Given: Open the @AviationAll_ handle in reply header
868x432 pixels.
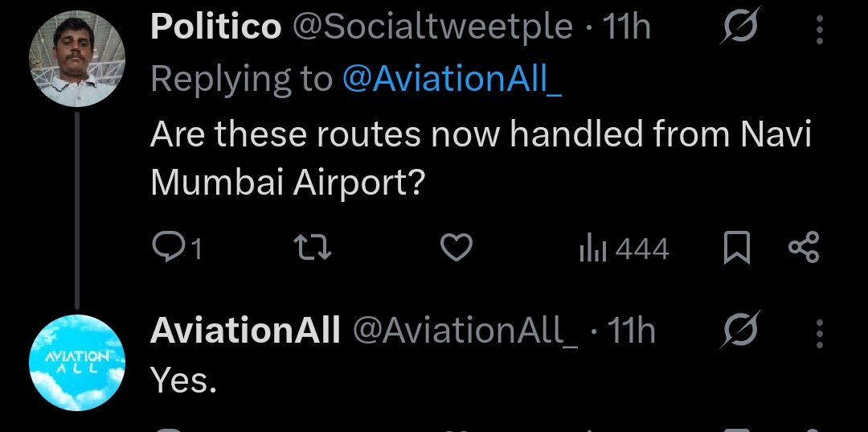Looking at the screenshot, I should 465,330.
